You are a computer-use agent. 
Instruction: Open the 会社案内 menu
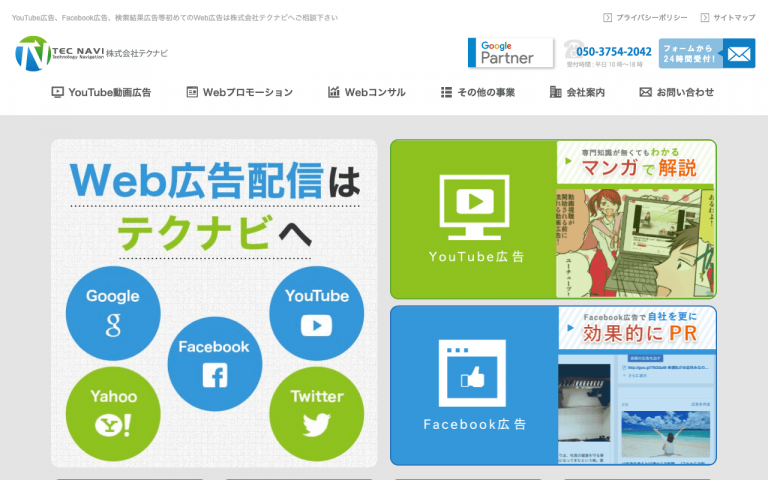tap(577, 92)
